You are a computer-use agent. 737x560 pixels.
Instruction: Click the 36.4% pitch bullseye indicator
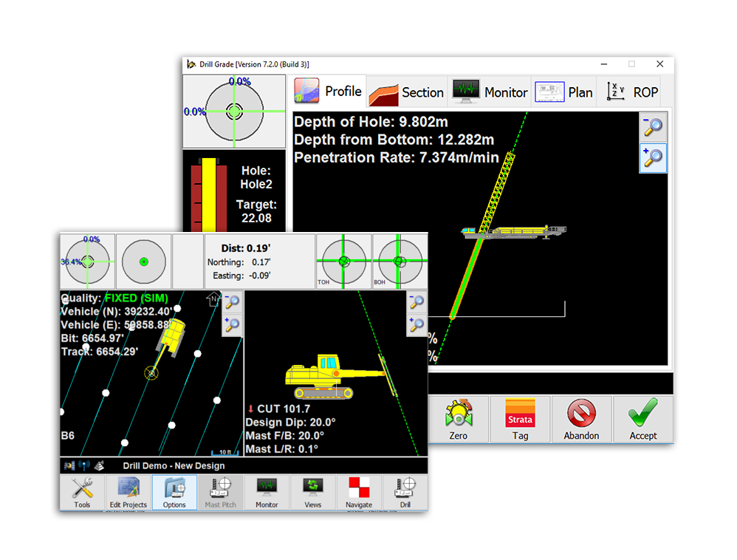[x=88, y=262]
